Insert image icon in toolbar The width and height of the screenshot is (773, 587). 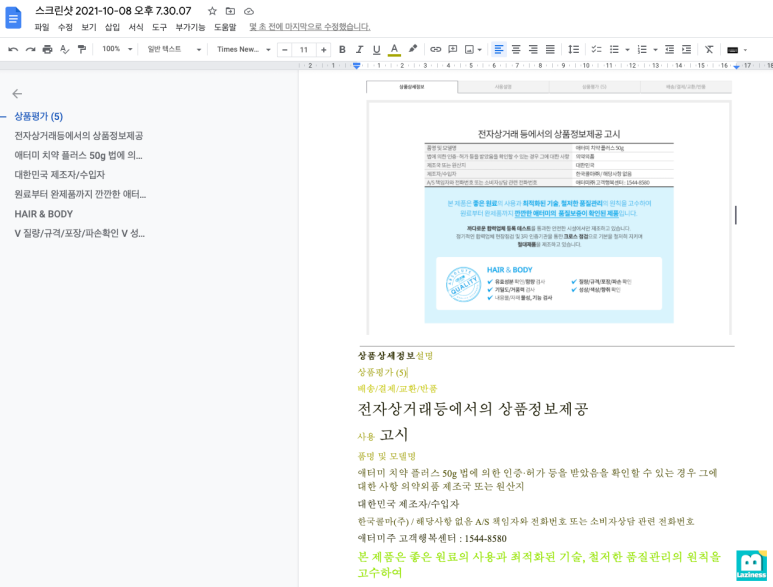[469, 49]
